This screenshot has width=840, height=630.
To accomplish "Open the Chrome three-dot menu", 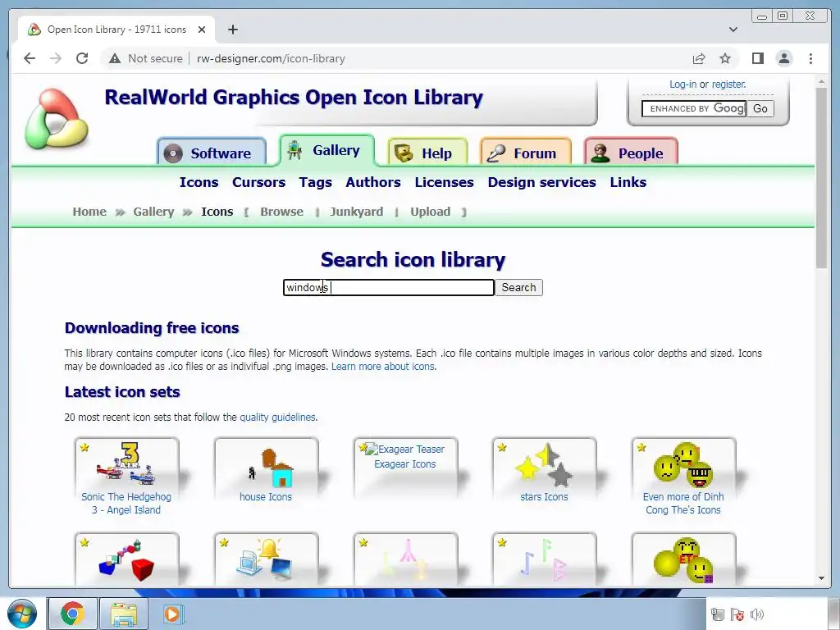I will tap(810, 58).
